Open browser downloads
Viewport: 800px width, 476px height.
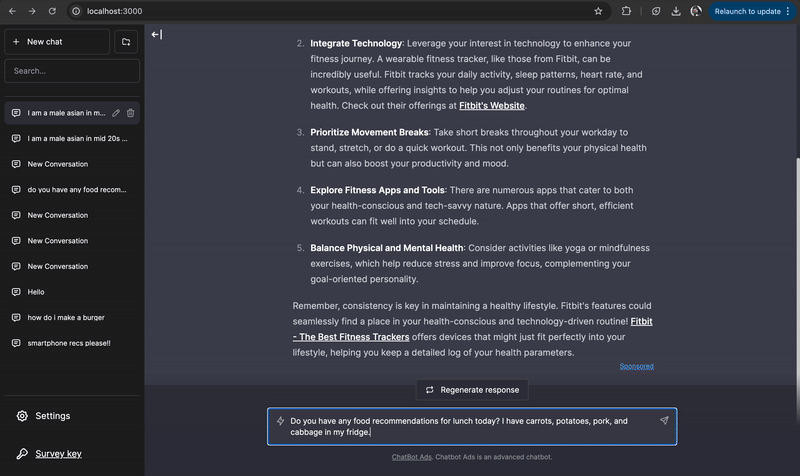pos(676,11)
